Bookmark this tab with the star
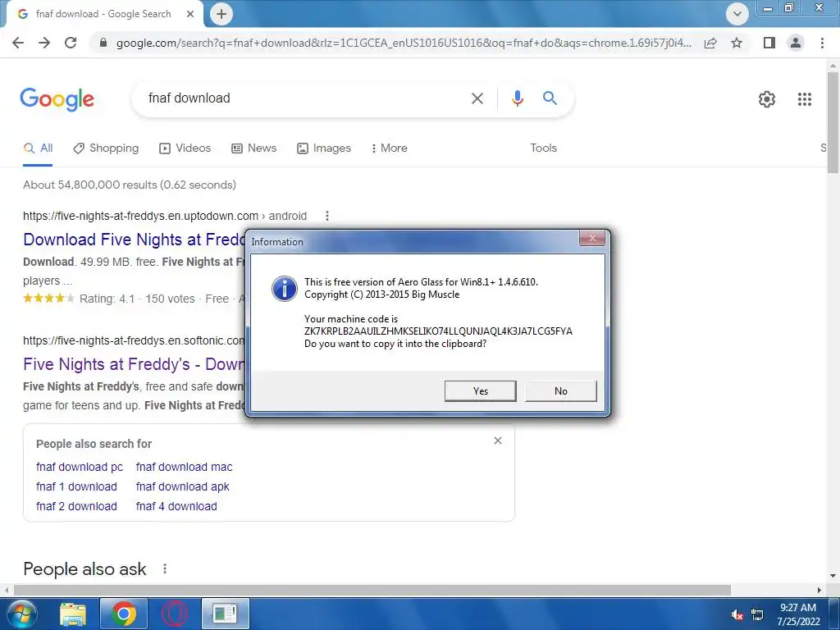The height and width of the screenshot is (630, 840). point(737,43)
